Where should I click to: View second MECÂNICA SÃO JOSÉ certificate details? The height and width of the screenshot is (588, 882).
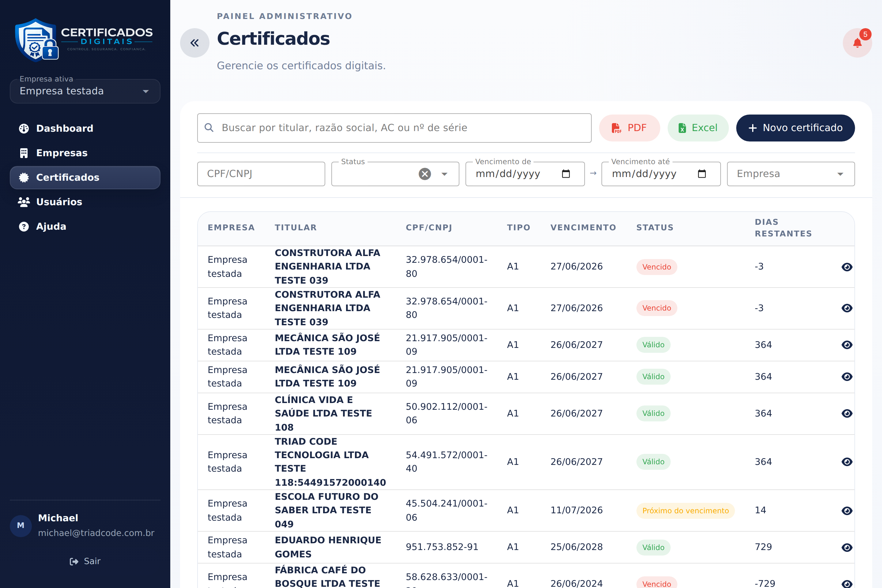pos(847,376)
